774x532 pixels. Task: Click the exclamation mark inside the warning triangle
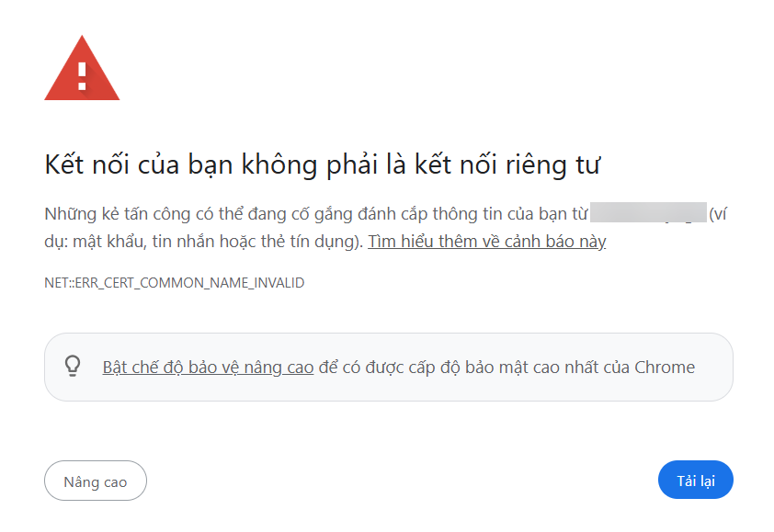point(84,74)
